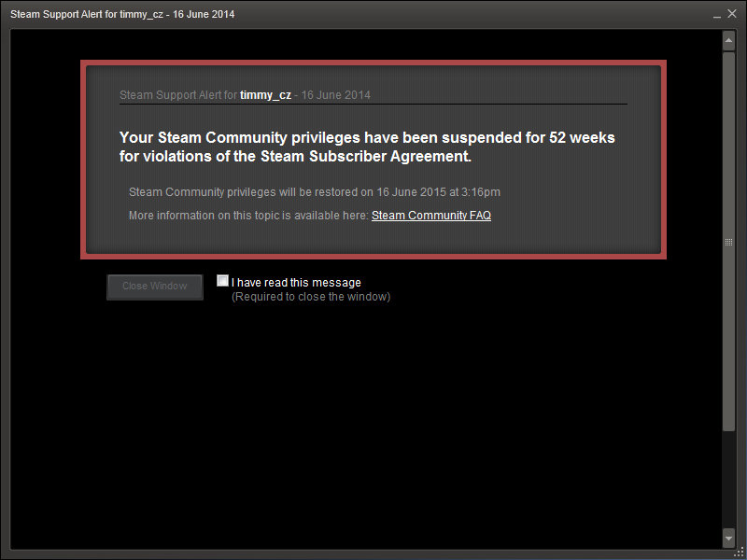Click the red border of the alert box
747x560 pixels.
pyautogui.click(x=373, y=63)
